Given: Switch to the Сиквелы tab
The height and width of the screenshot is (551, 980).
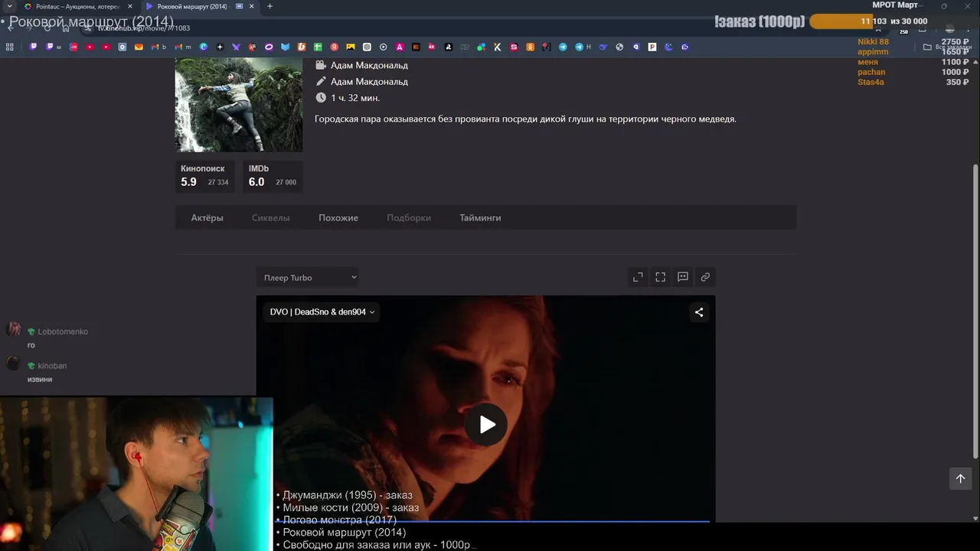Looking at the screenshot, I should [271, 218].
